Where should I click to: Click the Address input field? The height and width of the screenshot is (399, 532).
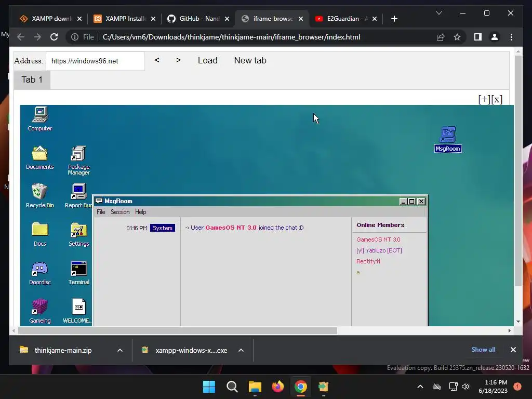[x=96, y=61]
